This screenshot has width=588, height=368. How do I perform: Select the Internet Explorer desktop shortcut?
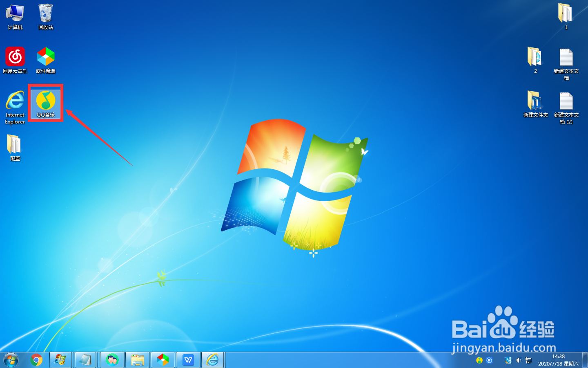15,107
